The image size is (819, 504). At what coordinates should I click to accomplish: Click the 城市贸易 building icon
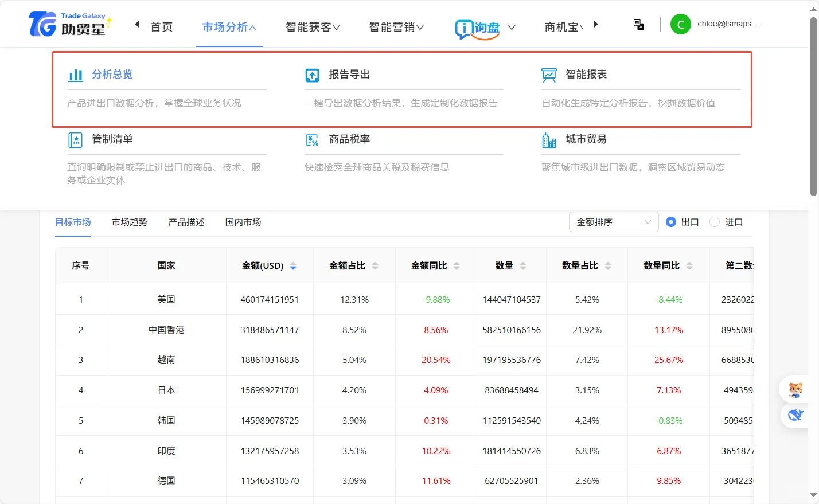pyautogui.click(x=549, y=139)
